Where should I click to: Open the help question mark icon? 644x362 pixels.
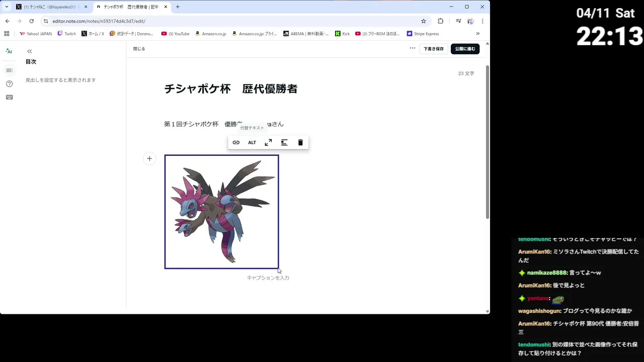click(x=9, y=84)
